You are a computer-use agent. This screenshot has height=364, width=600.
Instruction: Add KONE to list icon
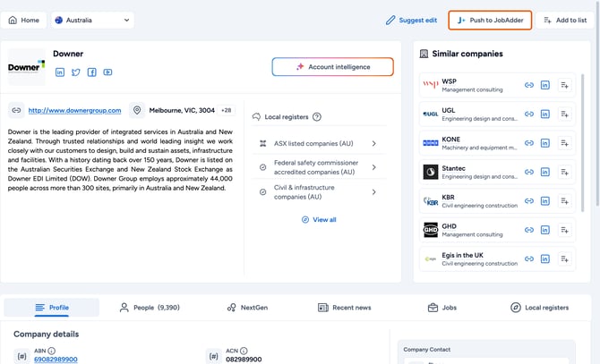coord(564,143)
